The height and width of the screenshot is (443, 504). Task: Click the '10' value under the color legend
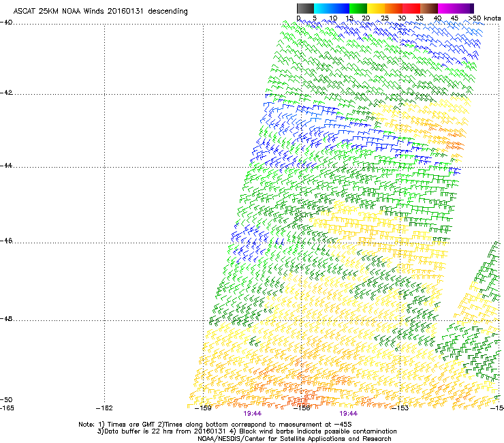(x=333, y=18)
